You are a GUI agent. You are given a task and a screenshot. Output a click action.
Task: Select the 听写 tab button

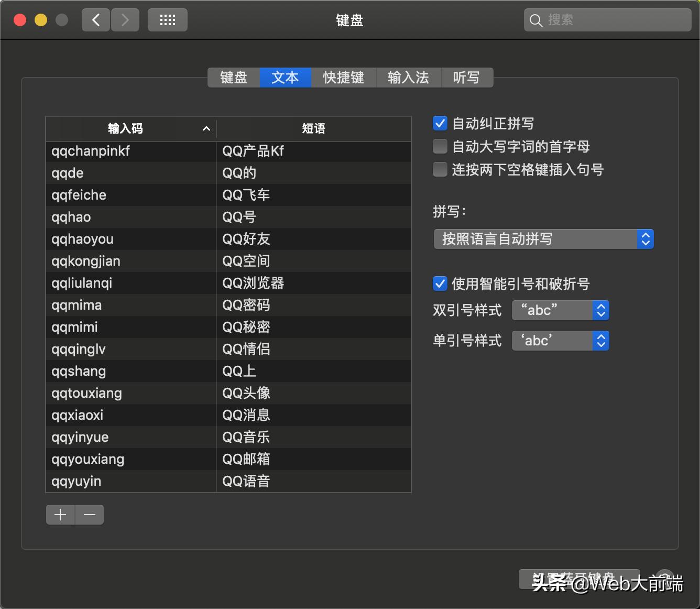(x=466, y=78)
